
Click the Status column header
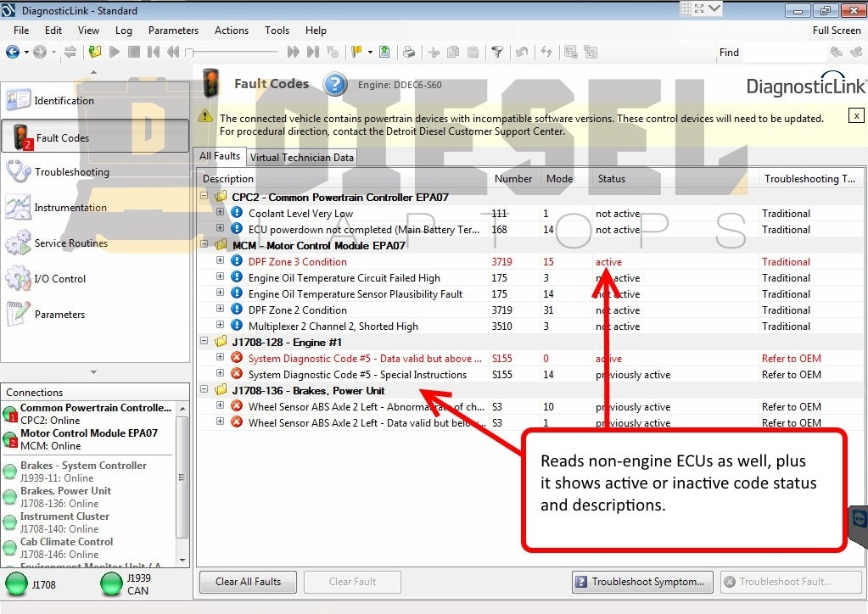[676, 179]
